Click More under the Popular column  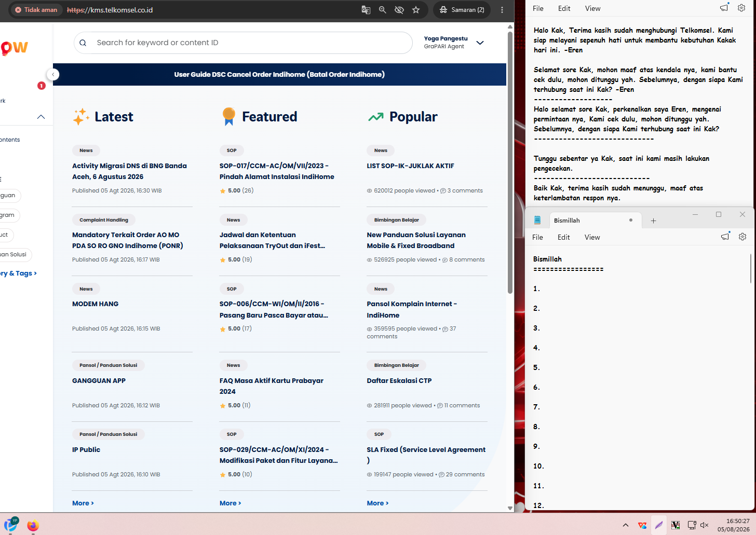click(x=378, y=503)
